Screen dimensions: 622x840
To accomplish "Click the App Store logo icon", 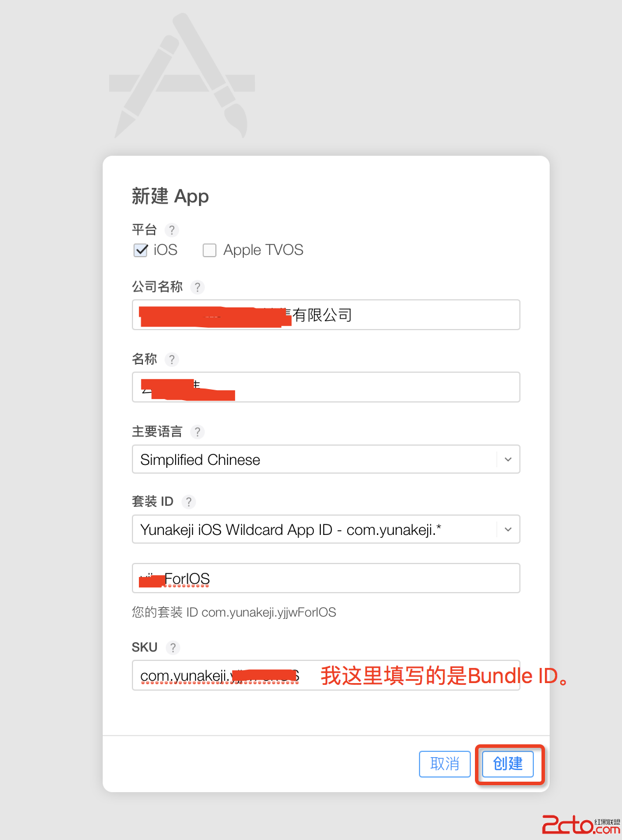I will pyautogui.click(x=182, y=76).
